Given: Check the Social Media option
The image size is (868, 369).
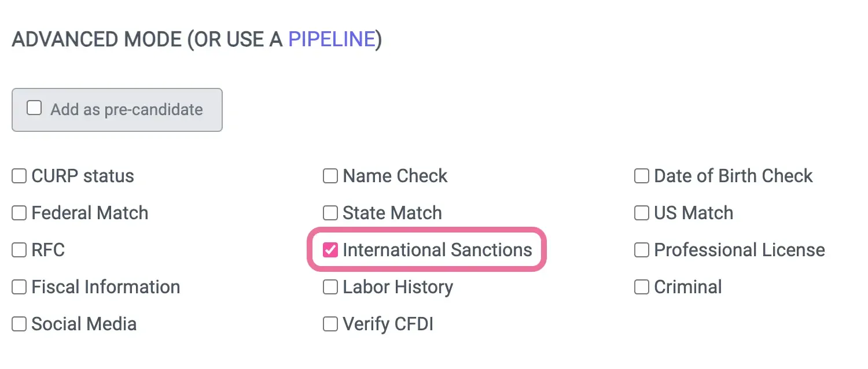Looking at the screenshot, I should click(19, 324).
